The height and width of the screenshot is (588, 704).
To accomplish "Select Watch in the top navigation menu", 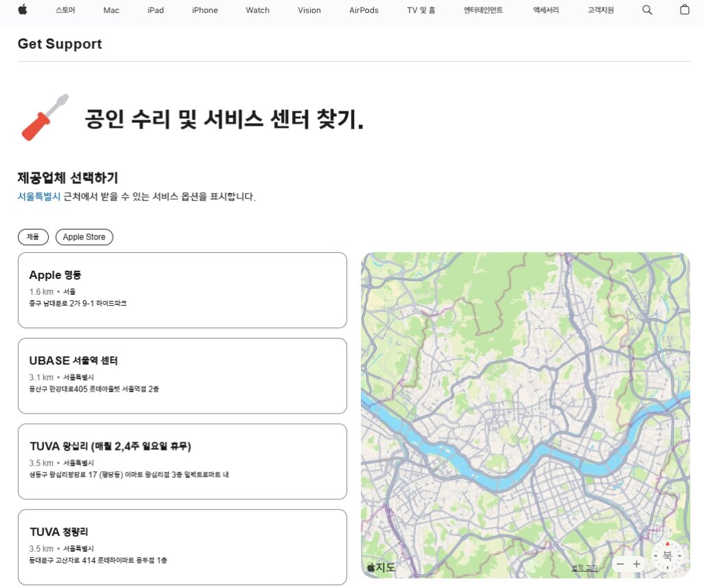I will 257,10.
